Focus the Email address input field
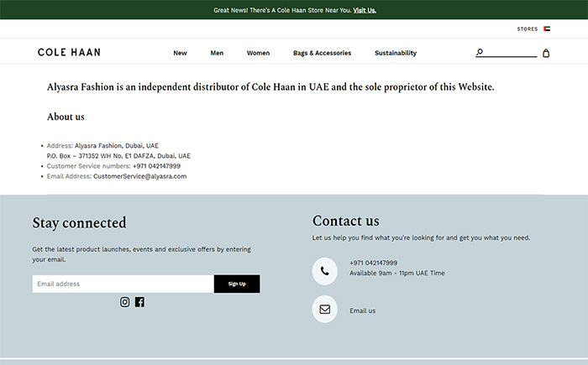The height and width of the screenshot is (365, 588). point(123,284)
